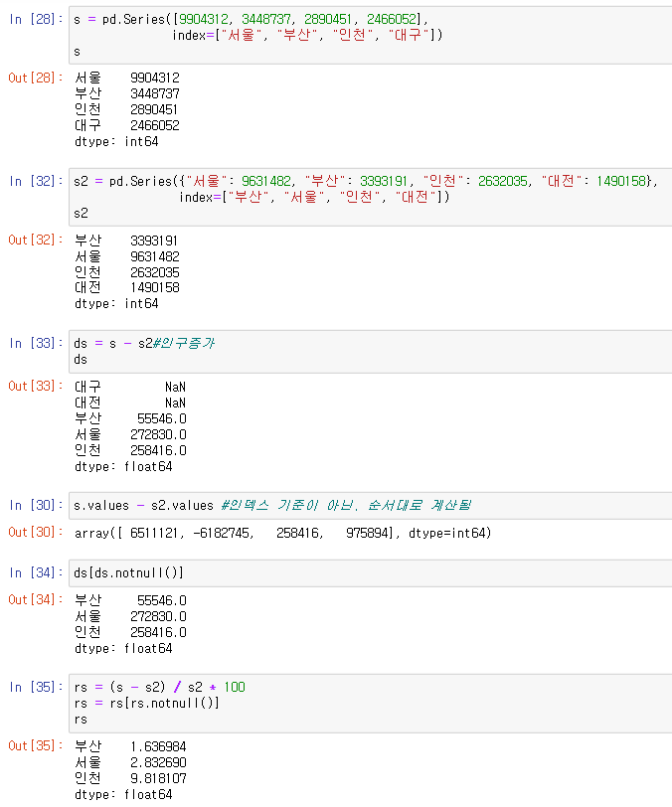Click the 대구 NaN row in Out [33]
This screenshot has width=672, height=807.
point(130,387)
